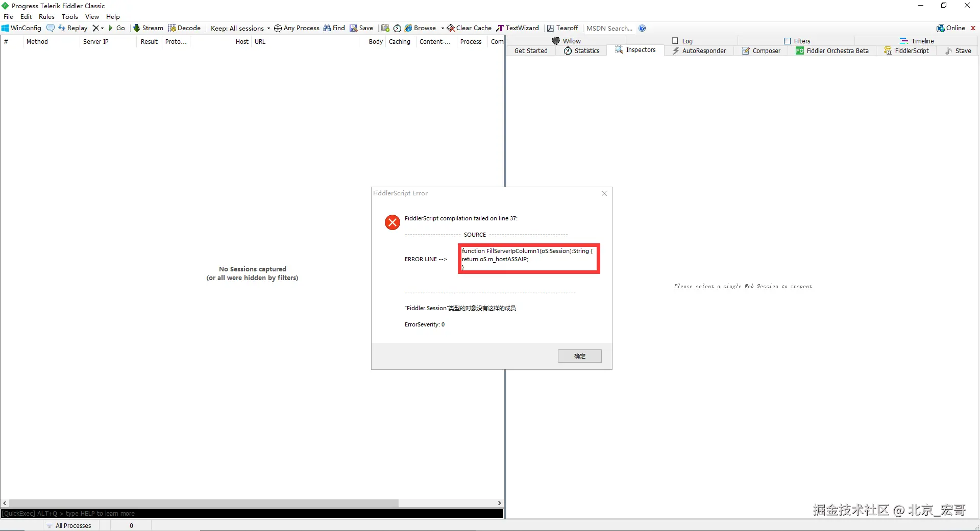980x531 pixels.
Task: Sort by Process column header
Action: [473, 42]
